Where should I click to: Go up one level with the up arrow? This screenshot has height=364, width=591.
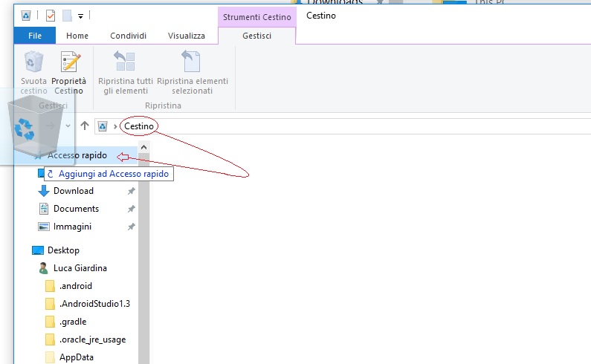(x=85, y=126)
